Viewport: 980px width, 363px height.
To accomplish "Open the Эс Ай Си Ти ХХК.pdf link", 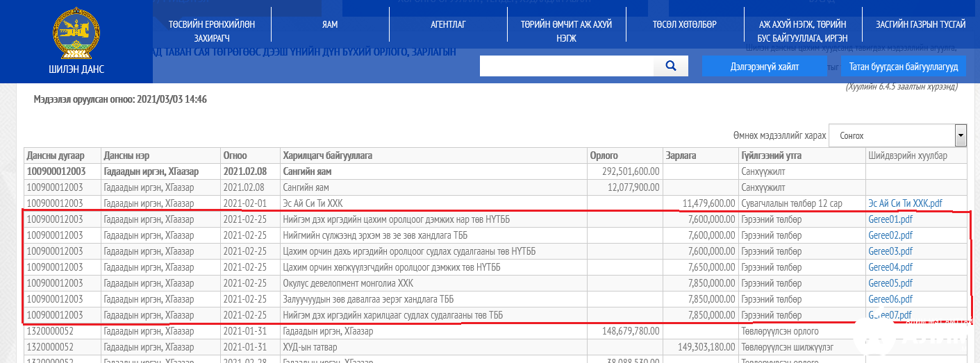I will (x=905, y=203).
